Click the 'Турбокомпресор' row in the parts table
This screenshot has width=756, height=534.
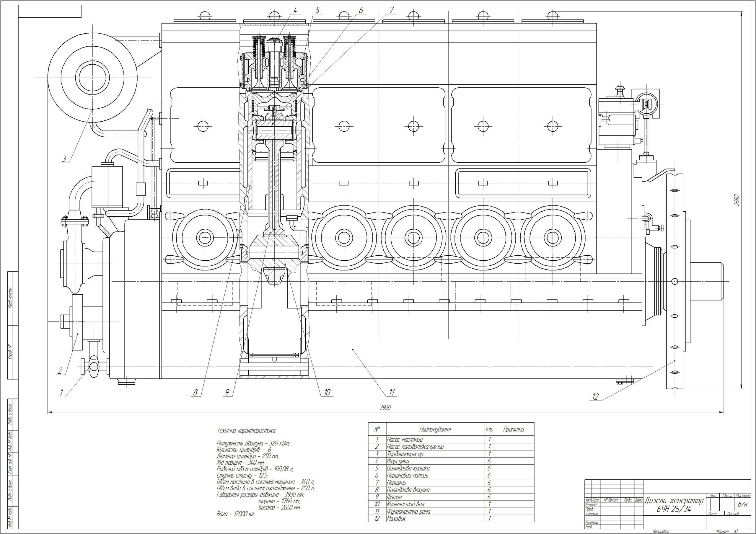coord(405,454)
